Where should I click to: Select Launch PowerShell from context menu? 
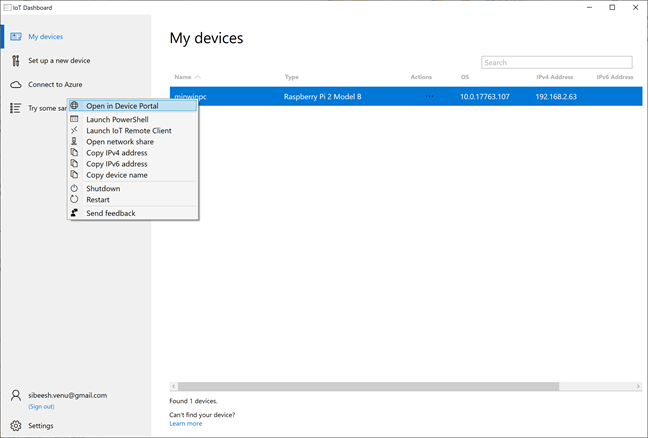(132, 119)
